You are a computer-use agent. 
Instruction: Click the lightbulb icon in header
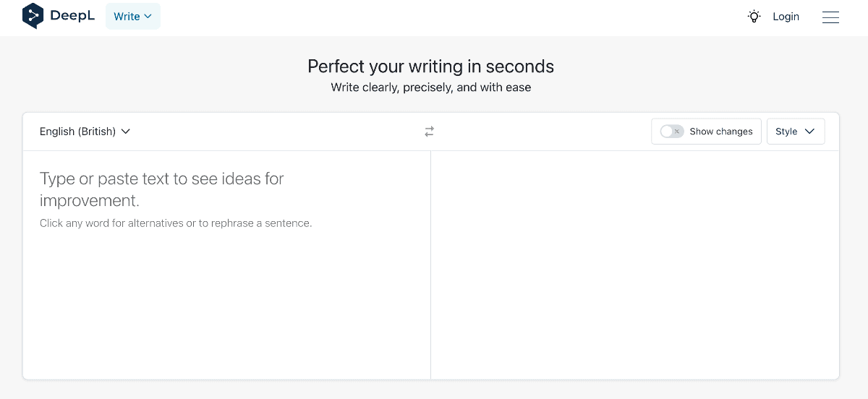click(x=754, y=17)
